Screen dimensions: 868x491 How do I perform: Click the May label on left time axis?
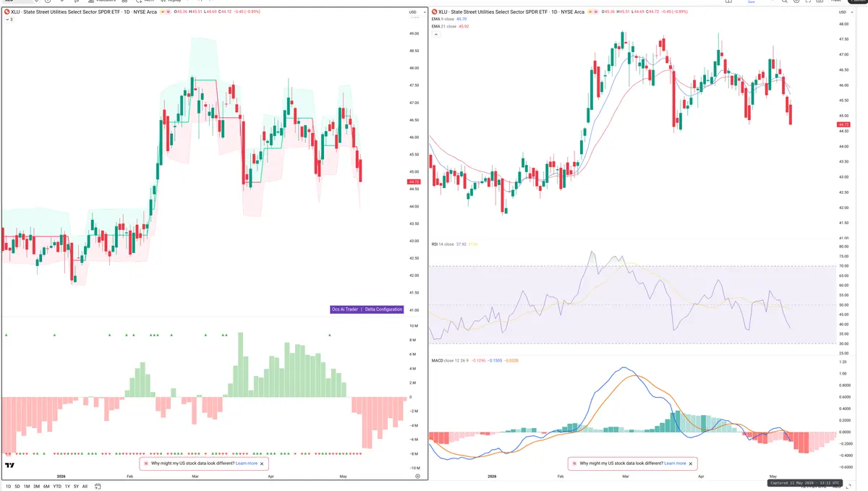pyautogui.click(x=343, y=477)
